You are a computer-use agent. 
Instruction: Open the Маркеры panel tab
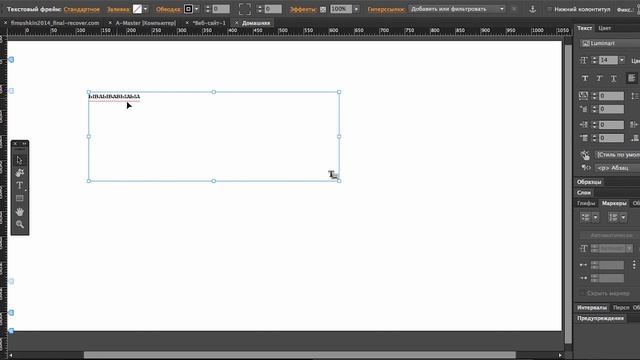click(614, 203)
